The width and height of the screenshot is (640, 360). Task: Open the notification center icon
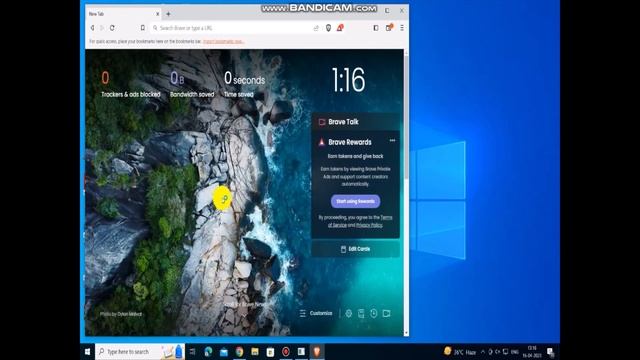click(550, 351)
